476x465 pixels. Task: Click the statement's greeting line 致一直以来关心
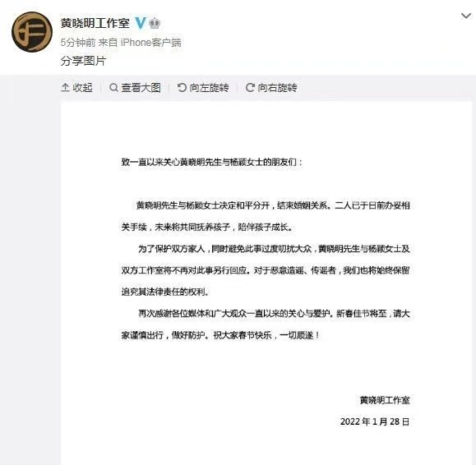(212, 162)
